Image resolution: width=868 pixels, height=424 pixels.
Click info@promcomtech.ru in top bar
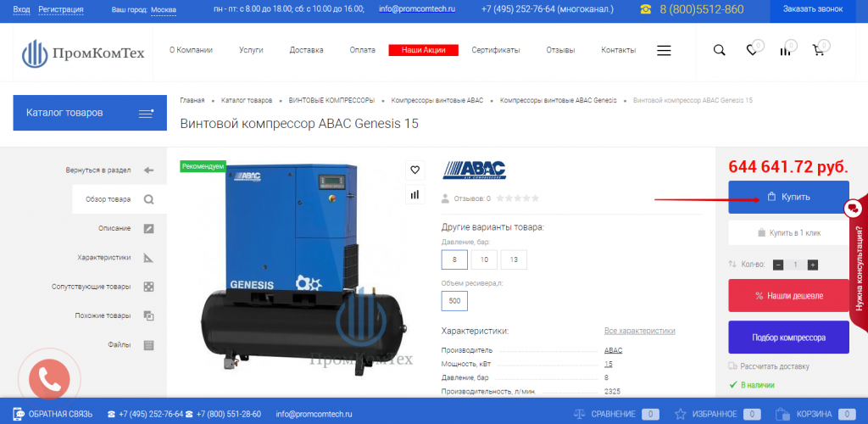tap(417, 9)
